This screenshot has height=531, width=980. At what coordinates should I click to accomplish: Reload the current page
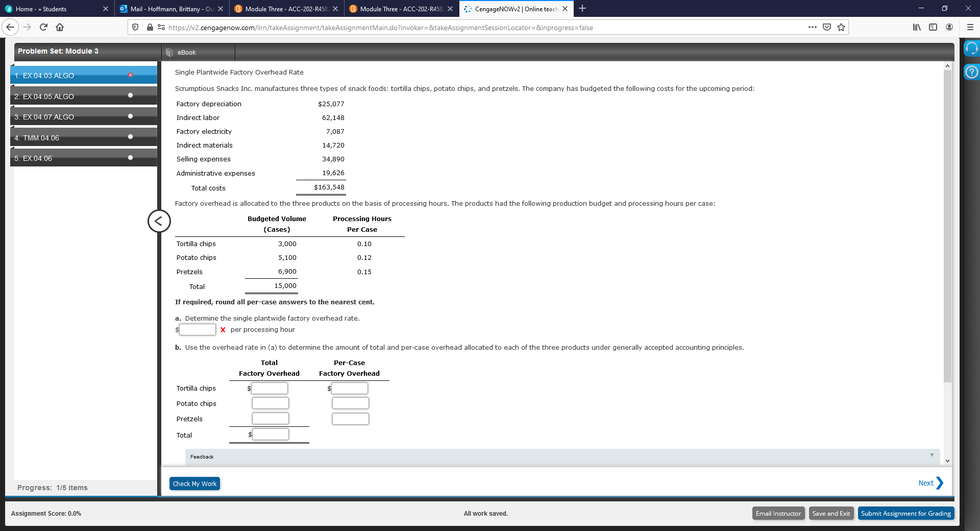click(43, 27)
